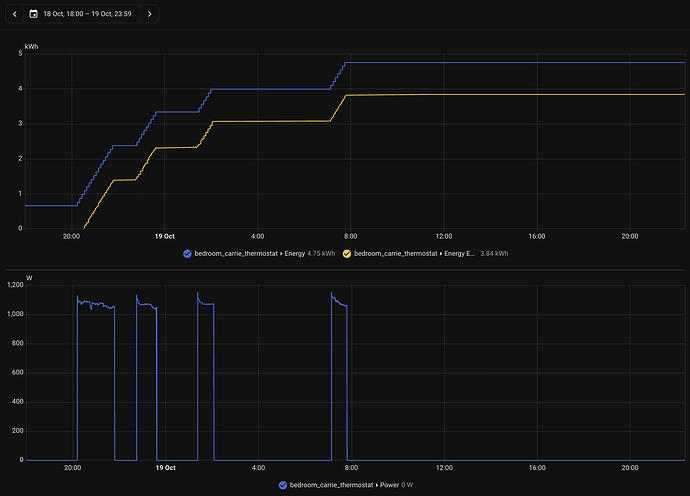Go to the previous date range
Viewport: 690px width, 496px height.
[15, 14]
